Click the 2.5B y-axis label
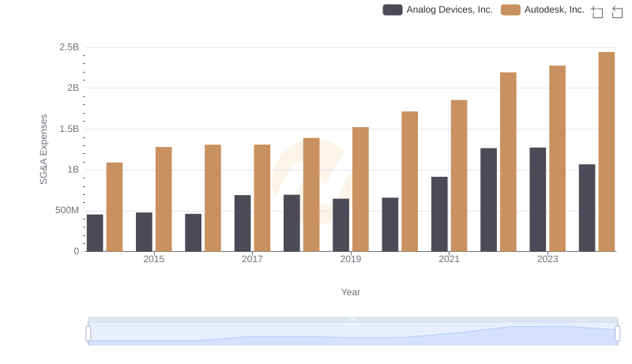The image size is (632, 364). (x=70, y=47)
